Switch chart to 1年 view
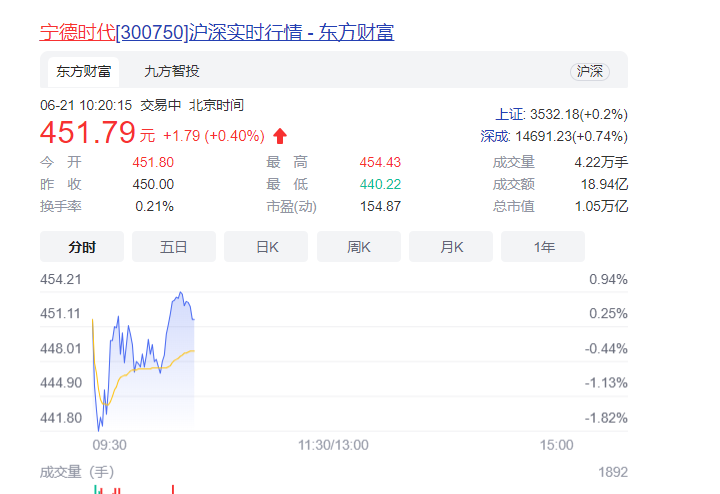Viewport: 720px width, 494px height. coord(543,247)
